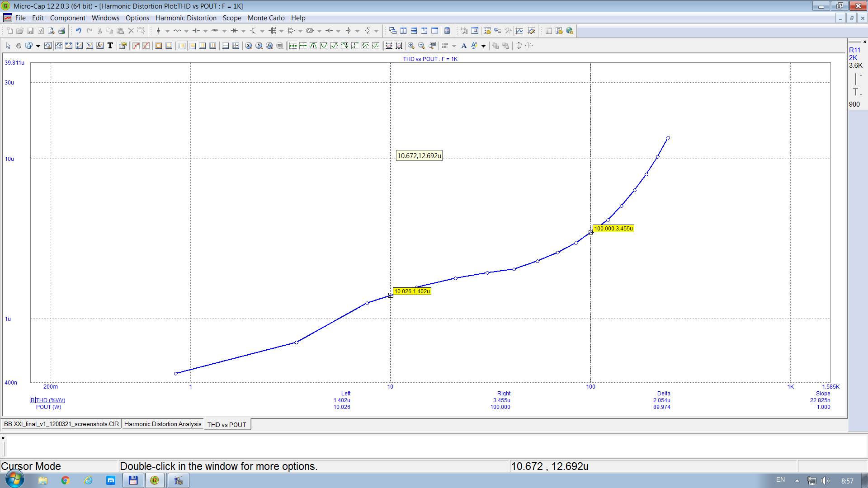Image resolution: width=868 pixels, height=488 pixels.
Task: Open Chrome from the taskbar
Action: click(66, 480)
